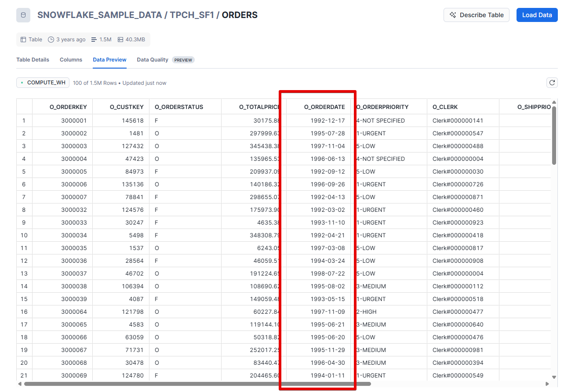Click the O_ORDERKEY column header
Screen dimensions: 564x392
coord(62,107)
